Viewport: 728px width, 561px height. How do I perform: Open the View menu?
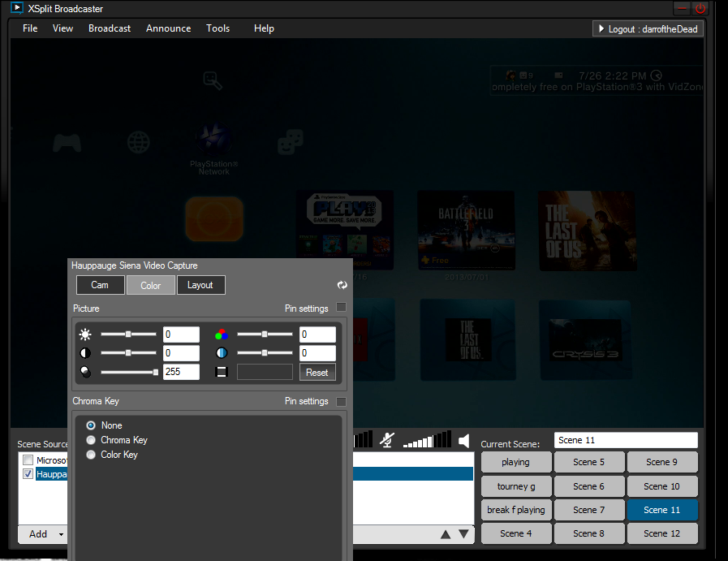point(62,28)
